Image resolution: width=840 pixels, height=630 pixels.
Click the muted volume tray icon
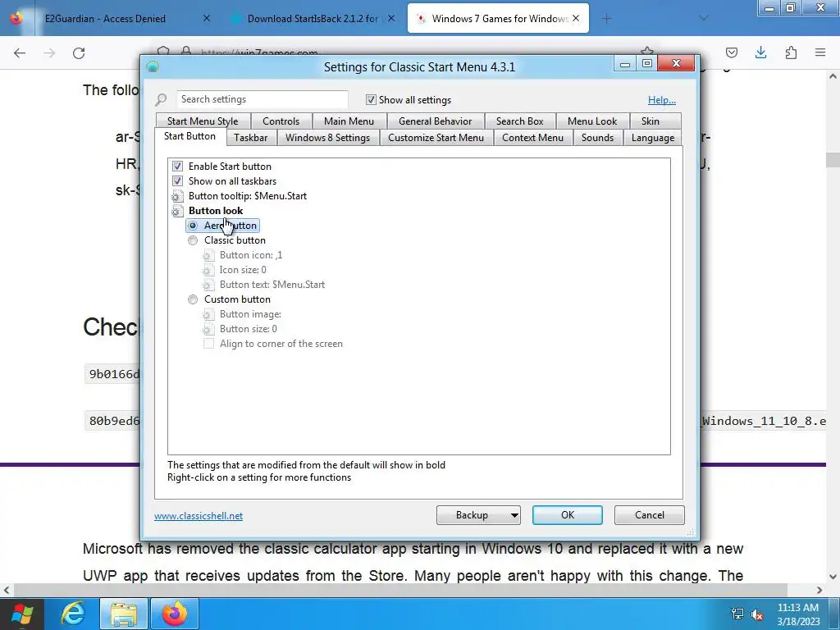point(757,614)
